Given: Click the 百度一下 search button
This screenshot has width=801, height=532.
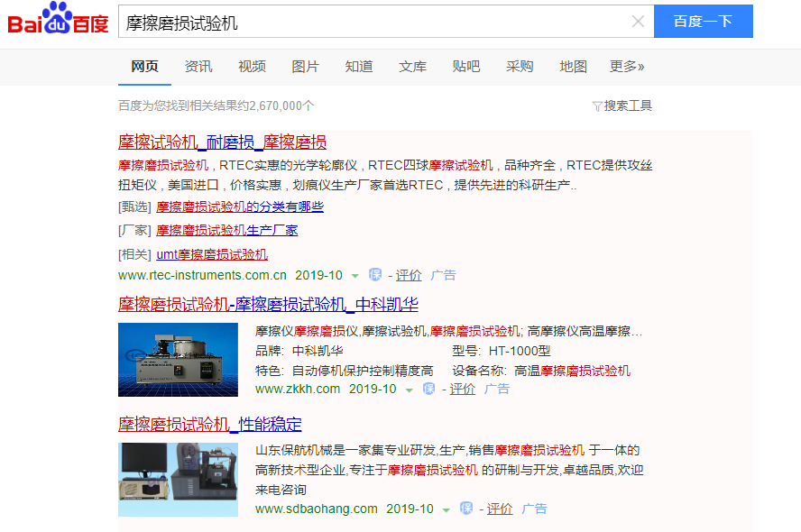Looking at the screenshot, I should 703,22.
